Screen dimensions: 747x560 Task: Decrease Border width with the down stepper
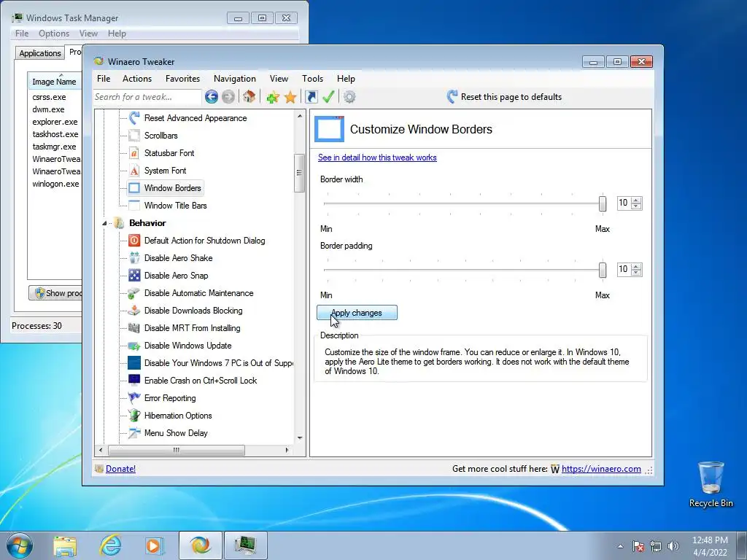pos(636,206)
